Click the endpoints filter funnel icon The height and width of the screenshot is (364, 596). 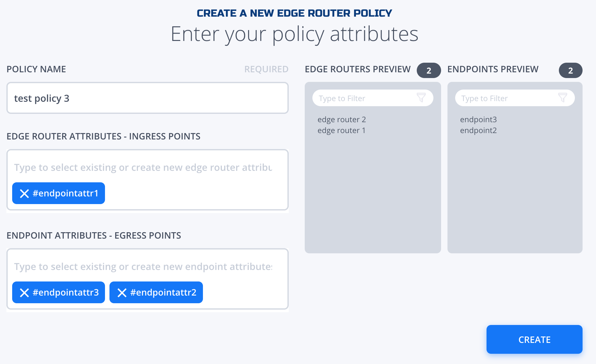pos(563,98)
